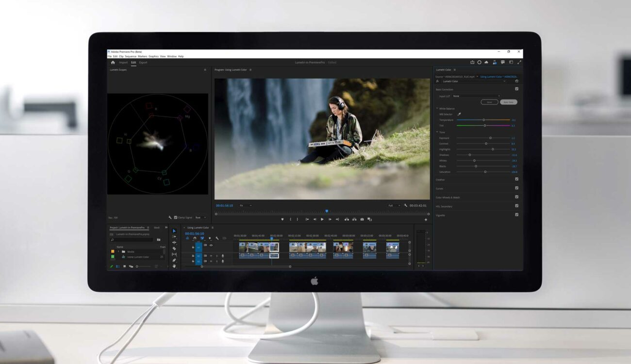
Task: Click the Project panel search field
Action: tap(132, 240)
